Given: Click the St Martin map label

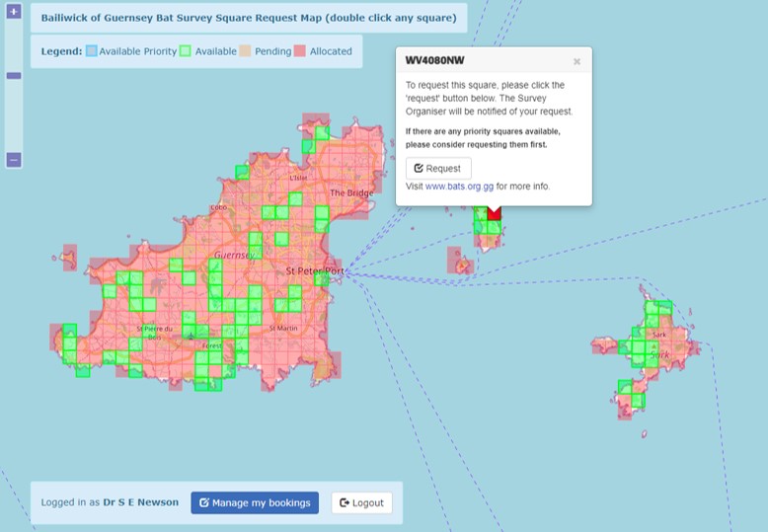Looking at the screenshot, I should 283,328.
